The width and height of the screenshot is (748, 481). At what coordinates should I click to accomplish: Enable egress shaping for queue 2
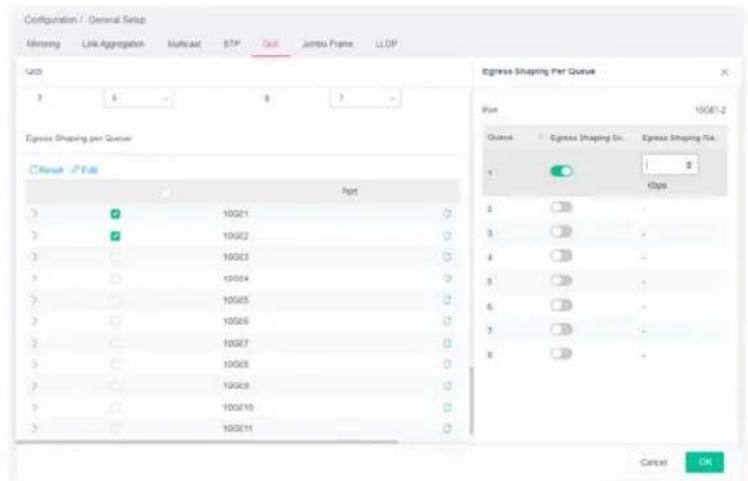point(561,207)
